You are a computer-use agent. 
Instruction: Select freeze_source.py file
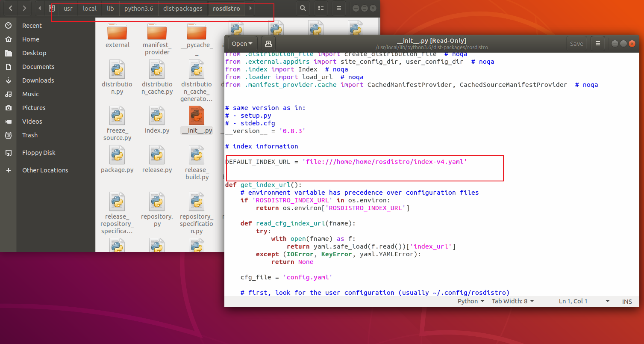tap(118, 124)
